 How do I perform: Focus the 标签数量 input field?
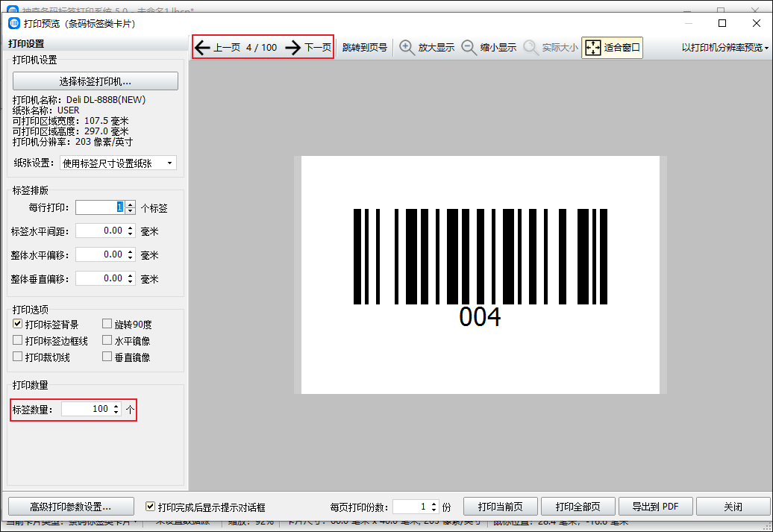point(87,409)
